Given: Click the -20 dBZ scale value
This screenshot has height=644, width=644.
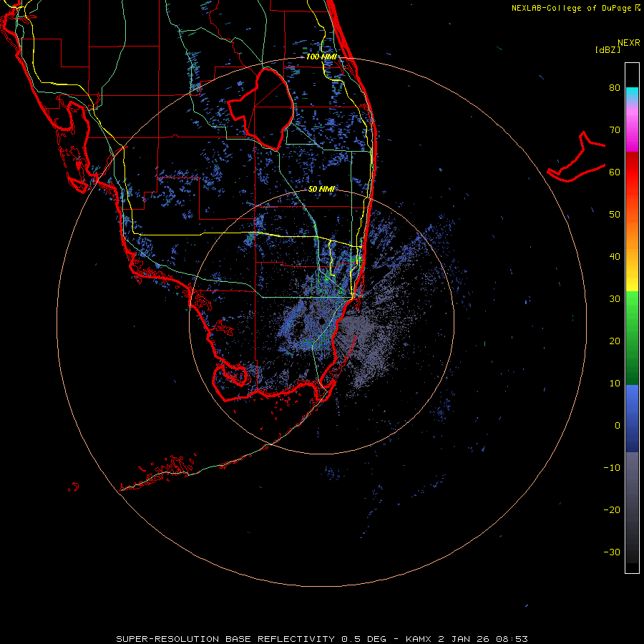Looking at the screenshot, I should (x=612, y=510).
